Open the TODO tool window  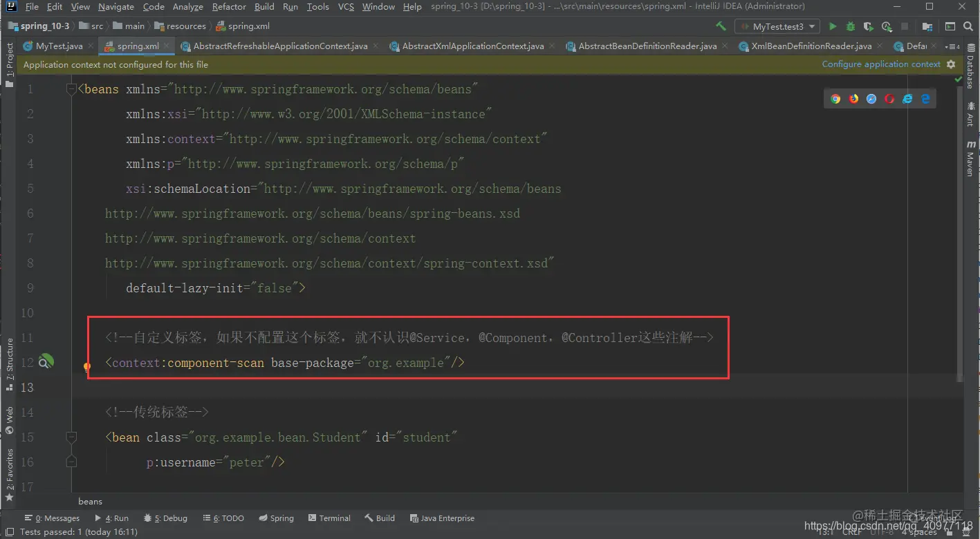223,518
